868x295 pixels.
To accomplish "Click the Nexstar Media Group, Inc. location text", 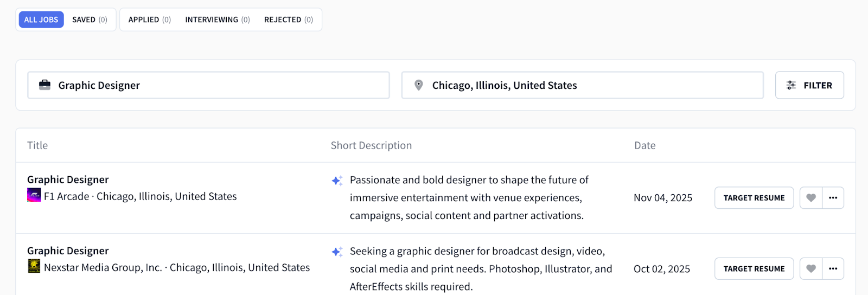I will 177,267.
